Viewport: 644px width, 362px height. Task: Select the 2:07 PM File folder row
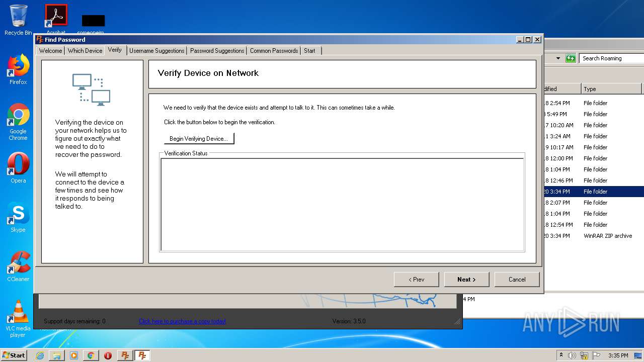coord(594,203)
